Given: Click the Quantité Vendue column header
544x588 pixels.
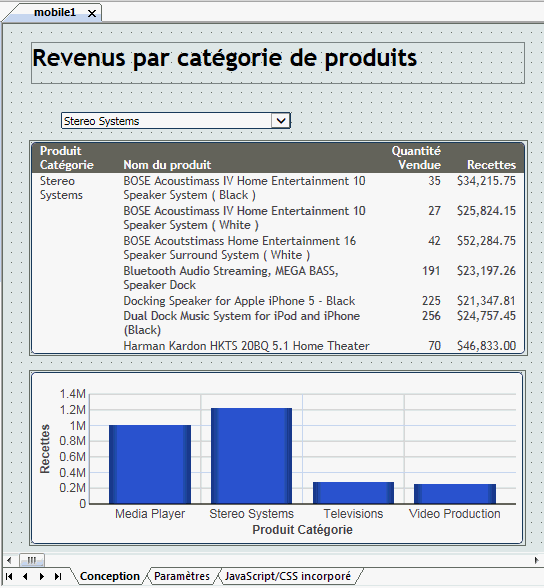Looking at the screenshot, I should pos(416,158).
